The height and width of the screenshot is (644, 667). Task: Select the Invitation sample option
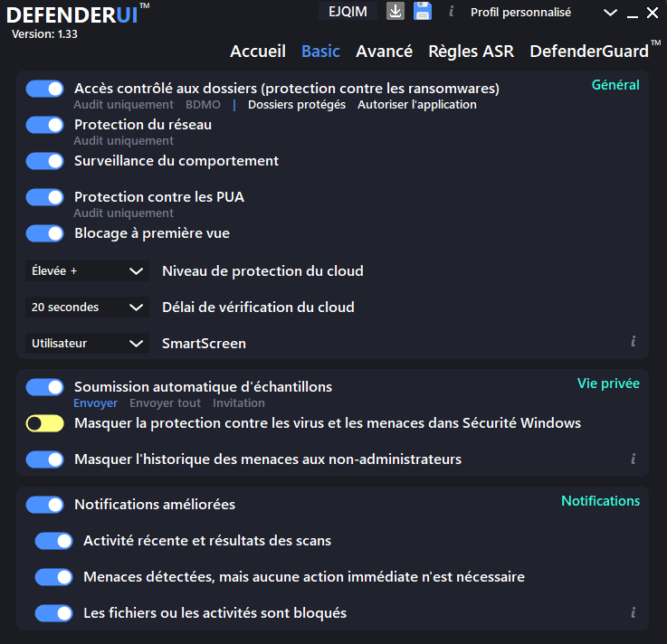point(239,403)
